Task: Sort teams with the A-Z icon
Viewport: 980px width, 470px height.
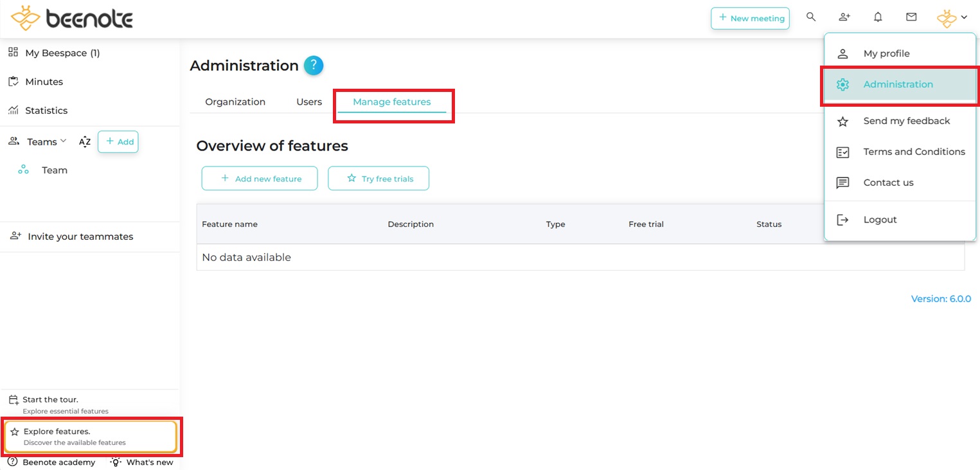Action: 85,142
